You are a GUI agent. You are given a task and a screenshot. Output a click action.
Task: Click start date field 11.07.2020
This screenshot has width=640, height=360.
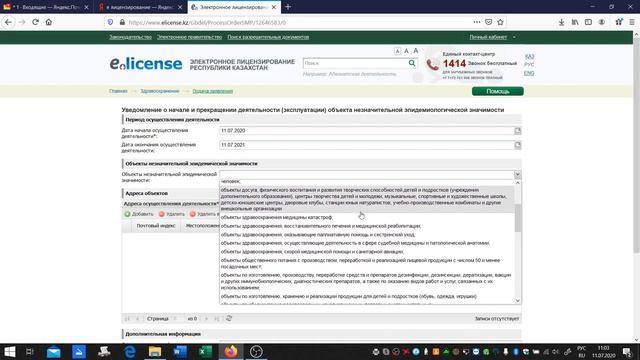(x=367, y=131)
